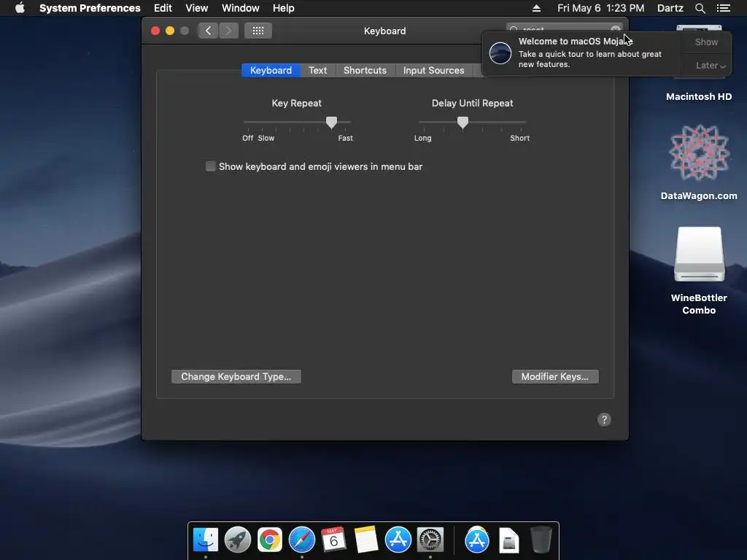The height and width of the screenshot is (560, 747).
Task: Open Notification Center from the menu bar
Action: pyautogui.click(x=723, y=8)
